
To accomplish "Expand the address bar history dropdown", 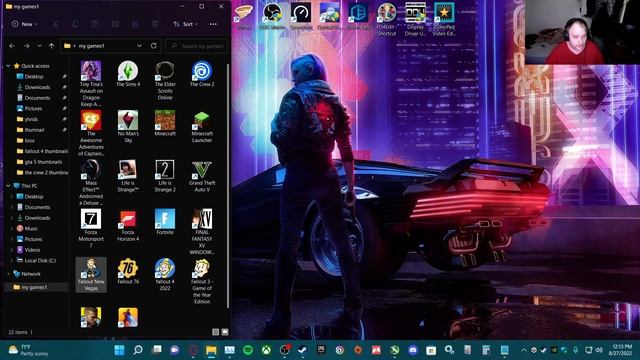I will click(x=139, y=46).
